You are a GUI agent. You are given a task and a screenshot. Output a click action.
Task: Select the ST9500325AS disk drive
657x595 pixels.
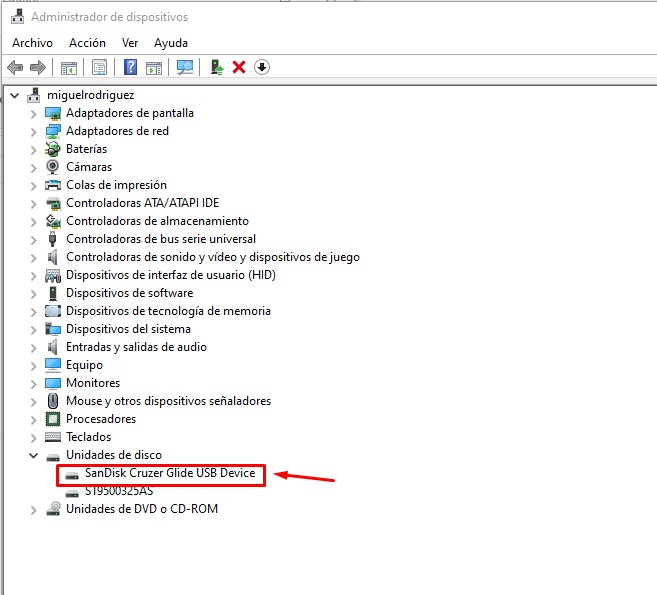[119, 491]
